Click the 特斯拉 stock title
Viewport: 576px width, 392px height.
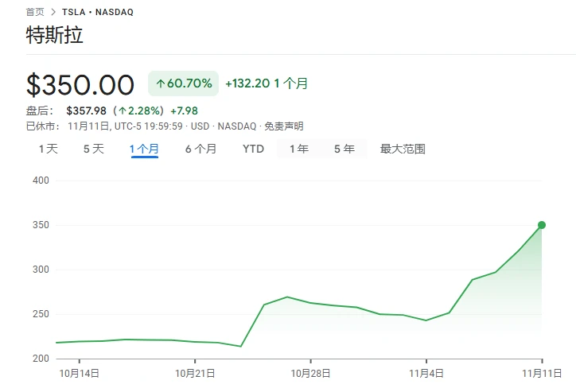pos(54,36)
